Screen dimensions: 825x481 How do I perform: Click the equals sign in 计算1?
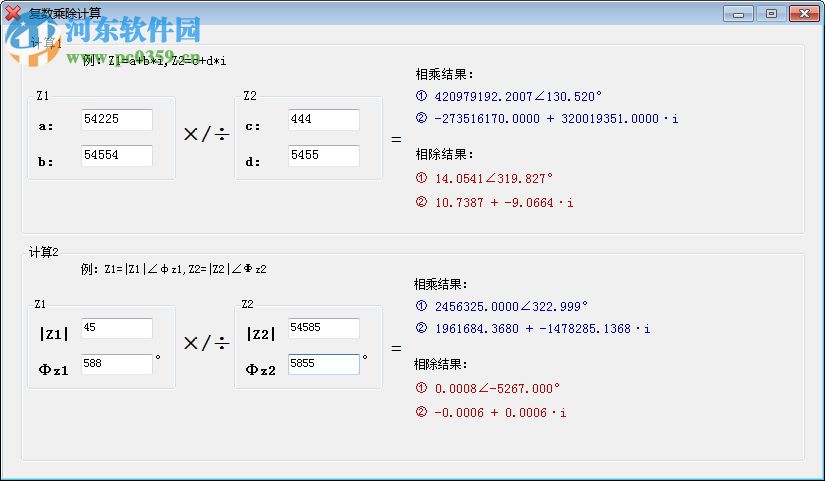[x=396, y=139]
